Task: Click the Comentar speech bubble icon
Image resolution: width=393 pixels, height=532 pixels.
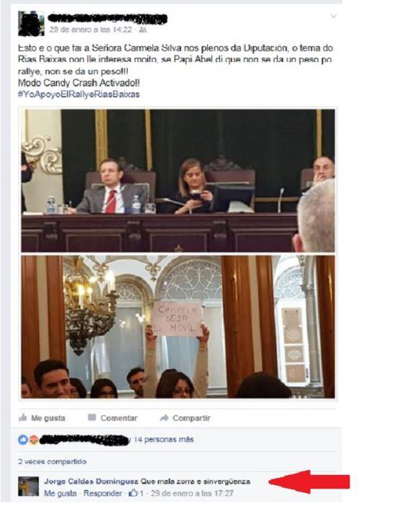Action: pos(92,418)
